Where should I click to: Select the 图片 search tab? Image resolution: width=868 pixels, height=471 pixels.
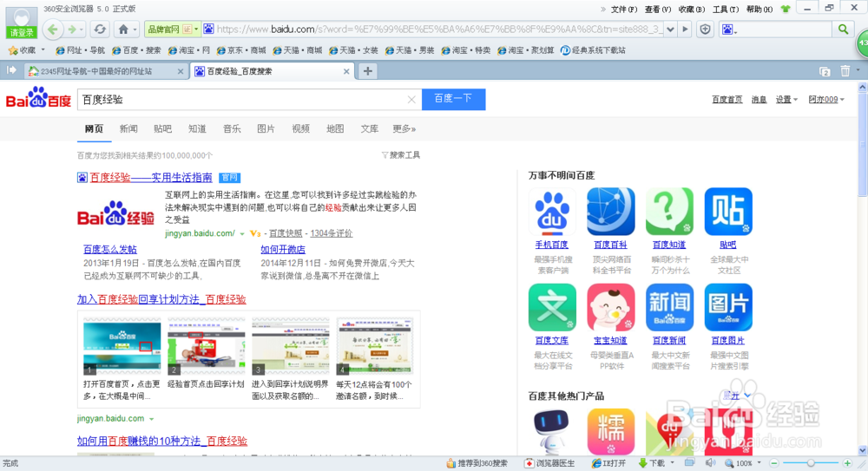click(x=266, y=129)
